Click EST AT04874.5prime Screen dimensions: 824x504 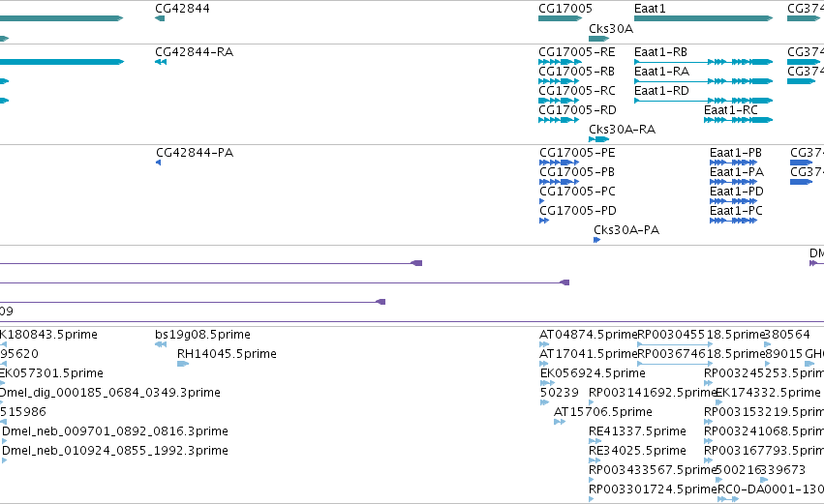tap(589, 335)
